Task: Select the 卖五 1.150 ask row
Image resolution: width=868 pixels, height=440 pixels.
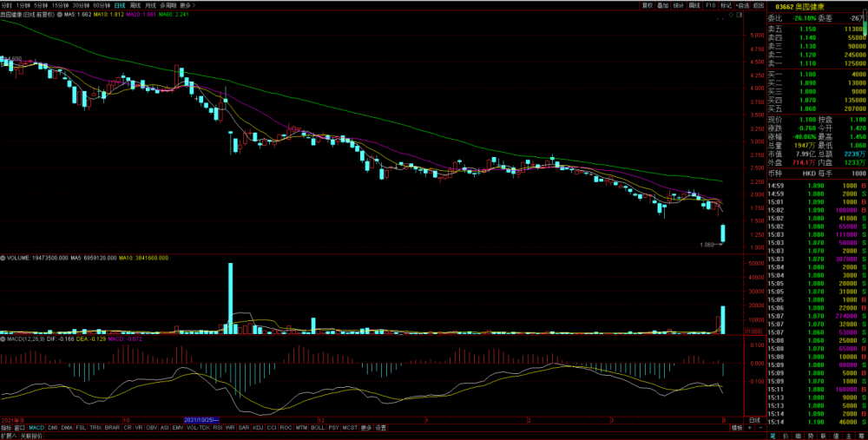Action: point(817,29)
